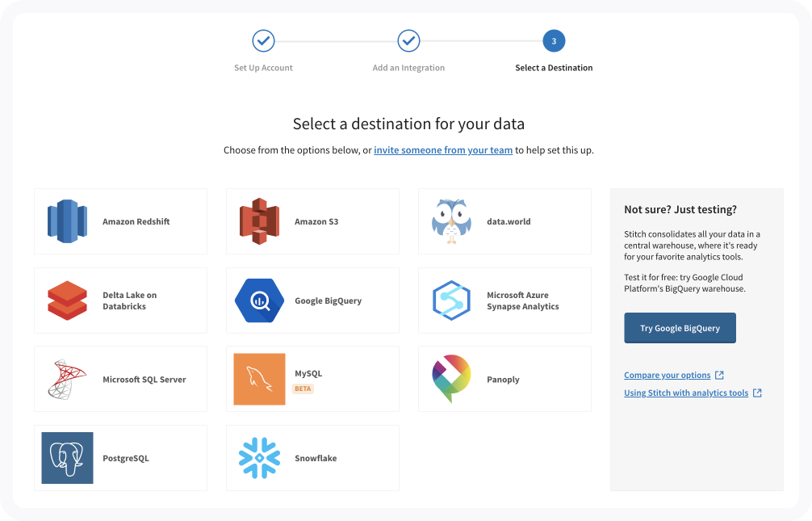This screenshot has width=812, height=521.
Task: Click the Add an Integration step label
Action: pos(408,68)
